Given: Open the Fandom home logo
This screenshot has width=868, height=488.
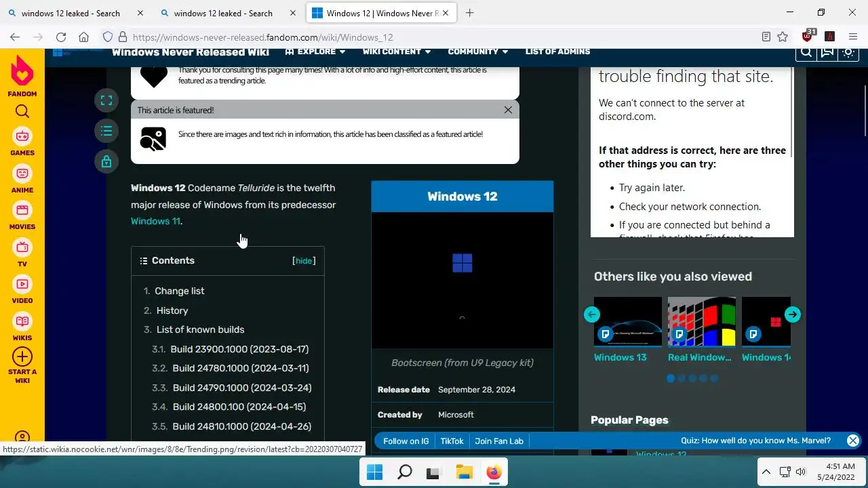Looking at the screenshot, I should 22,76.
